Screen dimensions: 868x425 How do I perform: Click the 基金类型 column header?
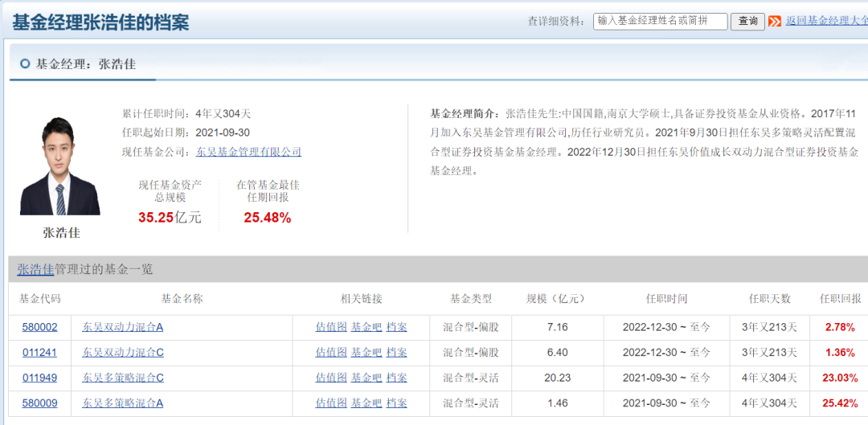click(x=470, y=299)
